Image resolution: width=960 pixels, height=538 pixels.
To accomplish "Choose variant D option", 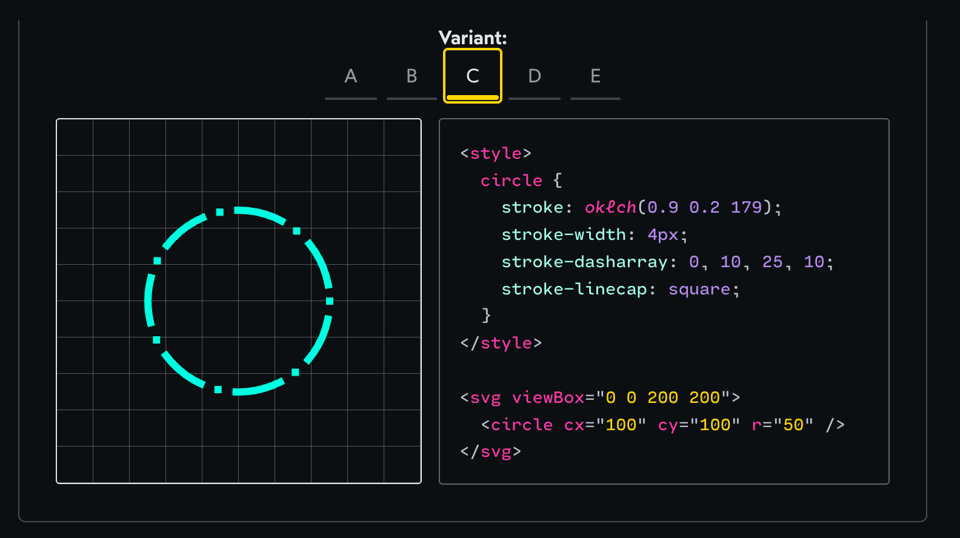I will click(x=534, y=77).
